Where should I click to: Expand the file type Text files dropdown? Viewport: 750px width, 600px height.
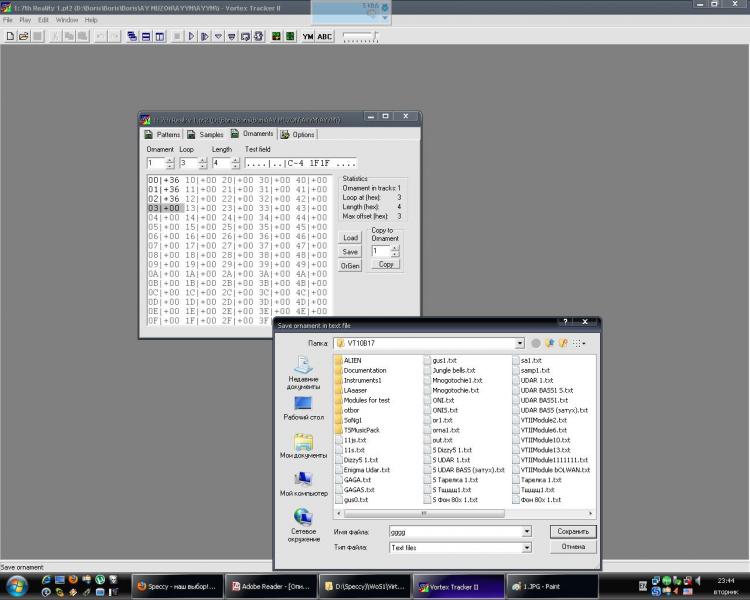click(527, 548)
